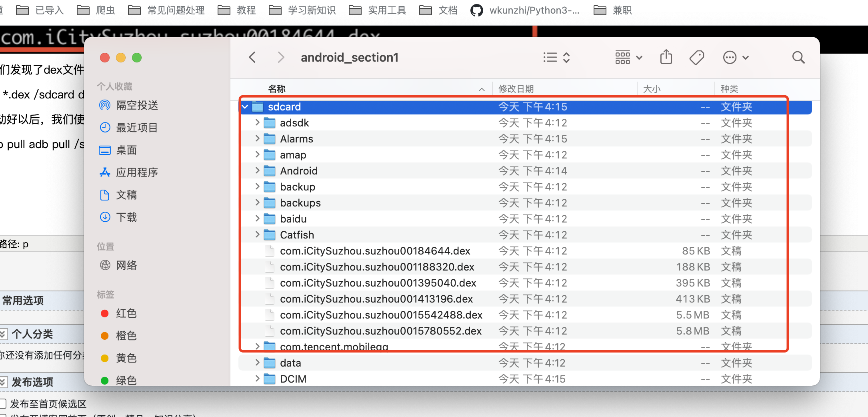Open Network (网络) in sidebar
868x417 pixels.
[118, 265]
